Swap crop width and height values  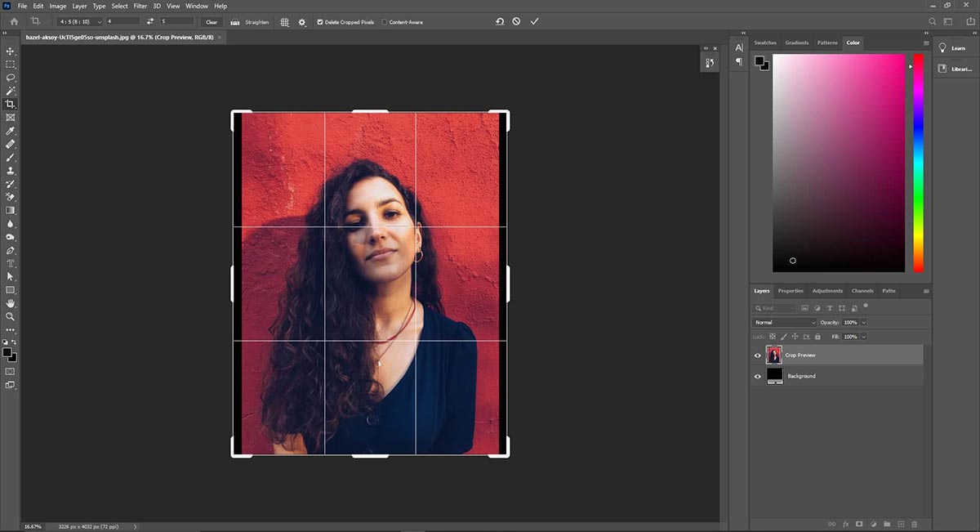(150, 21)
